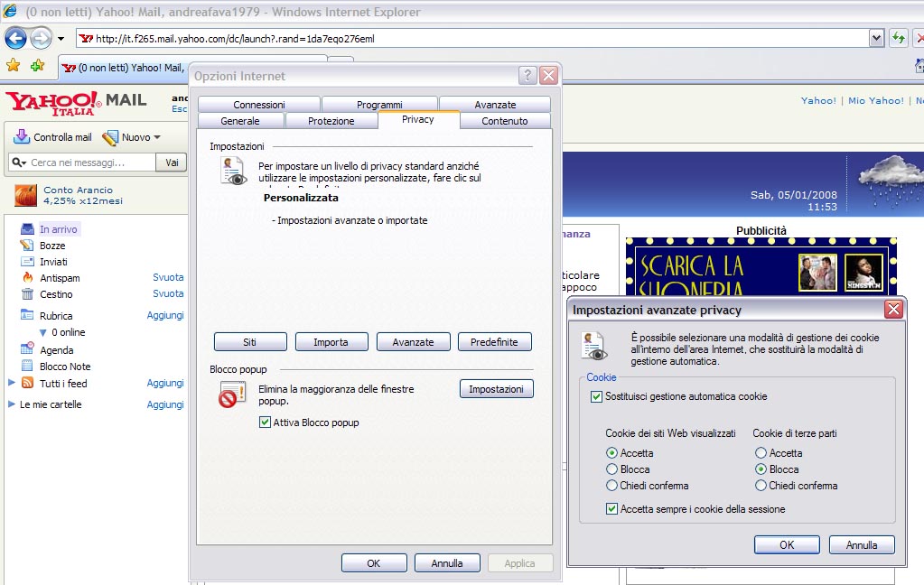The width and height of the screenshot is (924, 585).
Task: Open the recent pages dropdown arrow
Action: [x=61, y=39]
